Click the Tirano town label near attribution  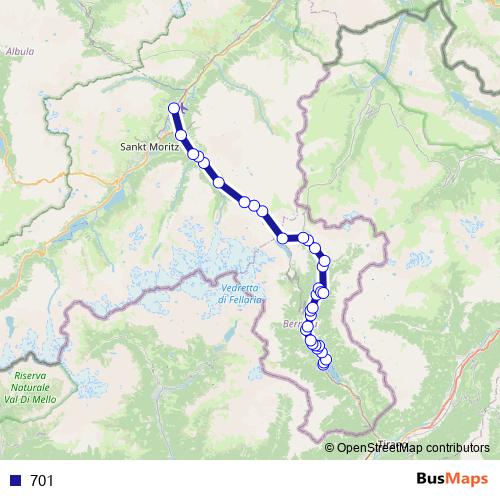(x=393, y=444)
